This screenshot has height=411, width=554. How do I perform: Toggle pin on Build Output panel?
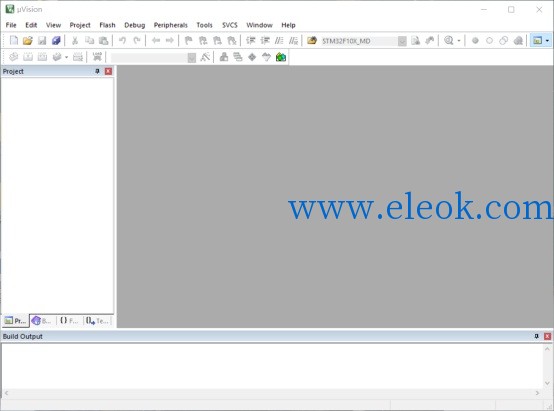[x=536, y=336]
